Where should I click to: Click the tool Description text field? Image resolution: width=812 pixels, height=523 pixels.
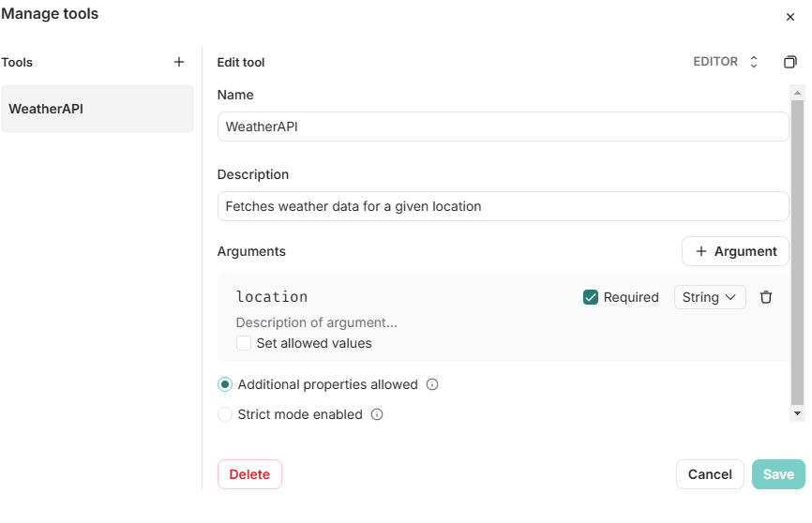click(x=503, y=206)
